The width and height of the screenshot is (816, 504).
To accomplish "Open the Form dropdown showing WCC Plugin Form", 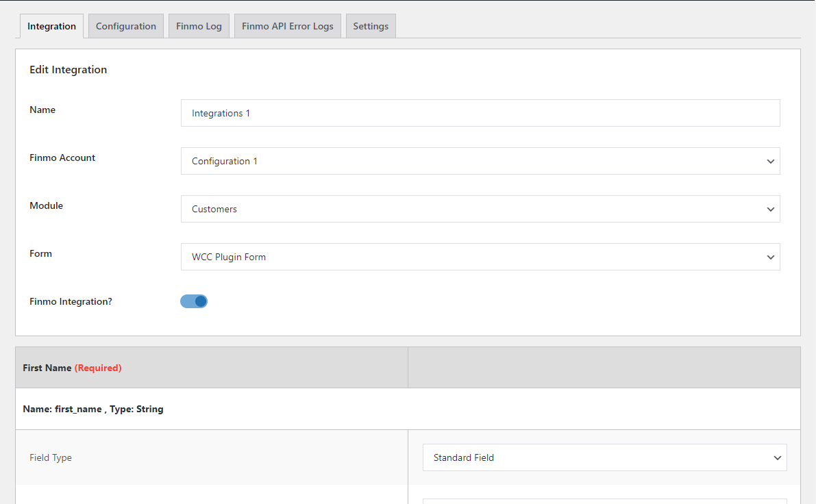I will [480, 257].
